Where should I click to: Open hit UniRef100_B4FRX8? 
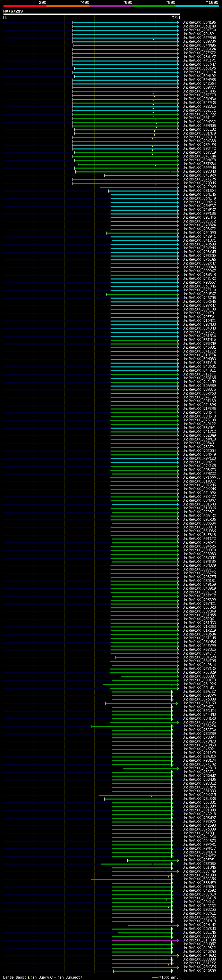(x=199, y=103)
